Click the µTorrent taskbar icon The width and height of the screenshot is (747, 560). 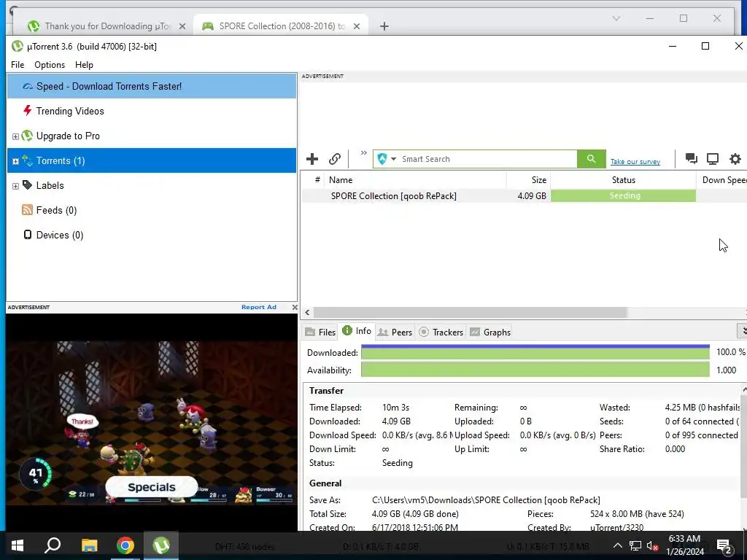161,545
